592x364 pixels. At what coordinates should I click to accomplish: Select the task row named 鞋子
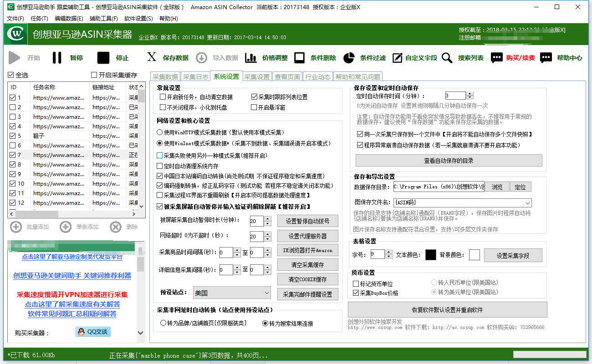tap(73, 136)
